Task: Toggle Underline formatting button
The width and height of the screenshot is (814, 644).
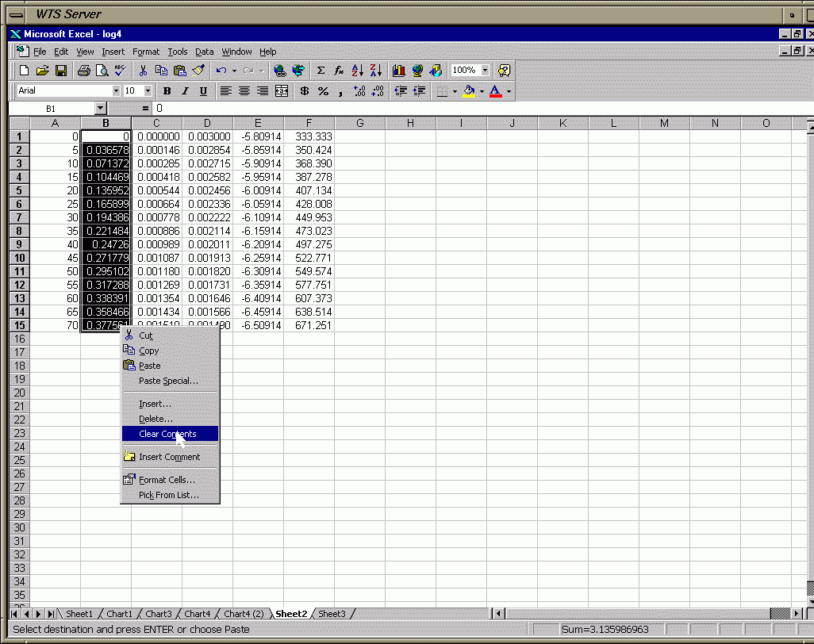Action: click(203, 91)
